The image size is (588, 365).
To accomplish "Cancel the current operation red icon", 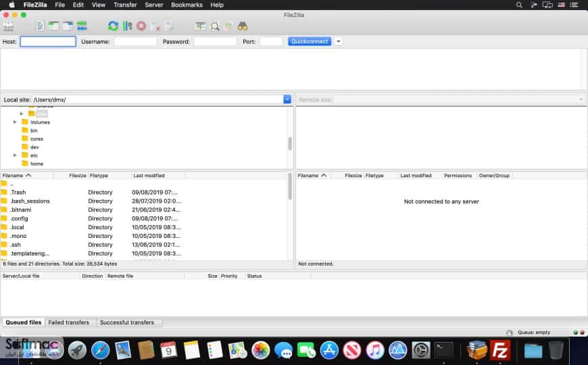I will [x=141, y=26].
